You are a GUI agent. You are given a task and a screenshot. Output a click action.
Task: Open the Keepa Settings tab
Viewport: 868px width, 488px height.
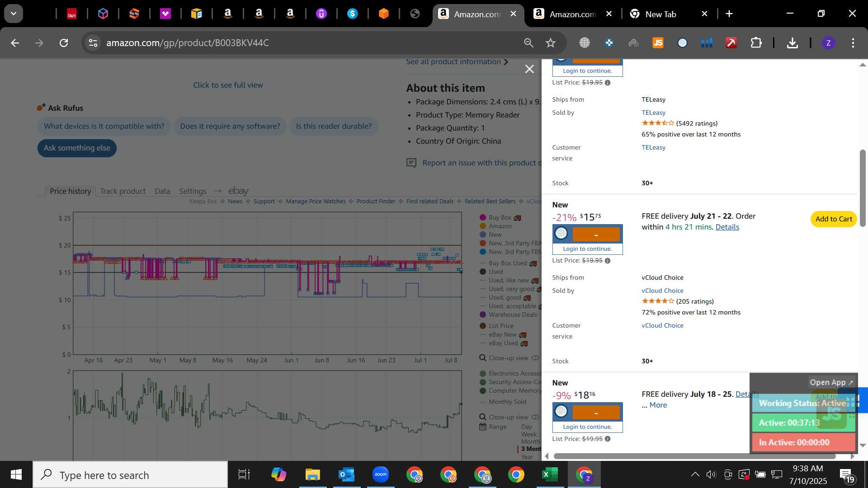pos(193,191)
